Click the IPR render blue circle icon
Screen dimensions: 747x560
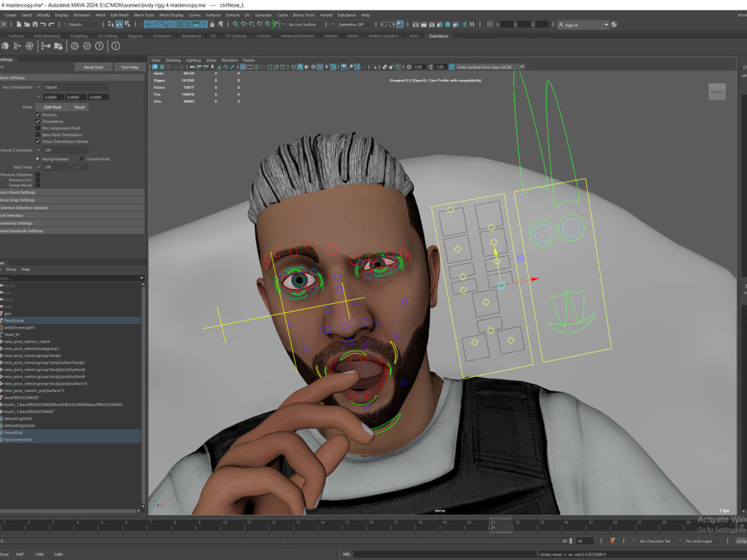click(x=447, y=25)
